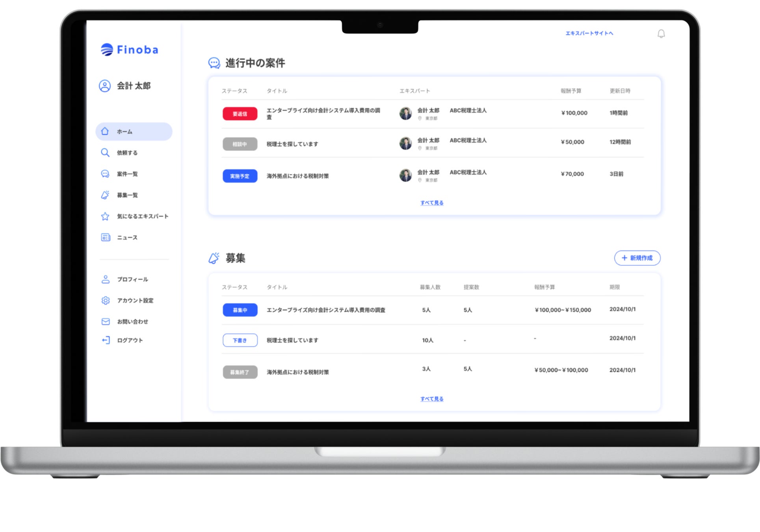
Task: Click the red 要返信 status badge
Action: click(240, 114)
